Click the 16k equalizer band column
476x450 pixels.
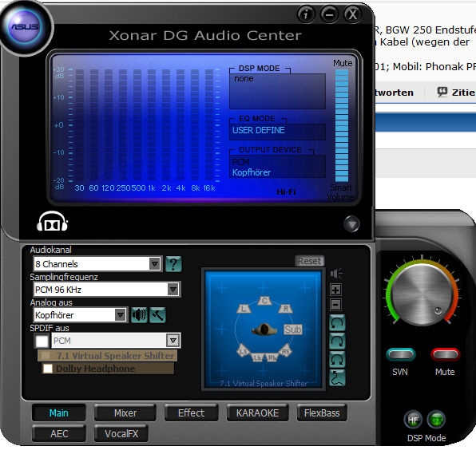(209, 125)
